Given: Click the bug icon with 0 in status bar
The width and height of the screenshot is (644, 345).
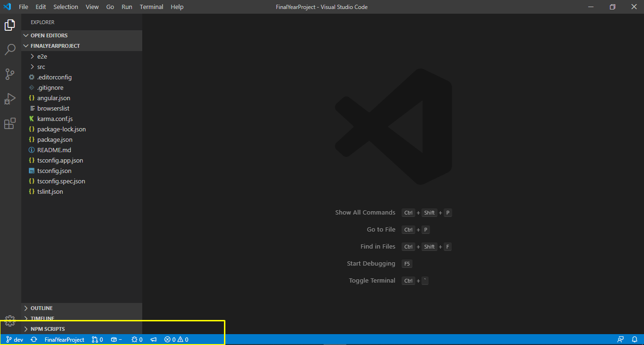Looking at the screenshot, I should point(137,339).
